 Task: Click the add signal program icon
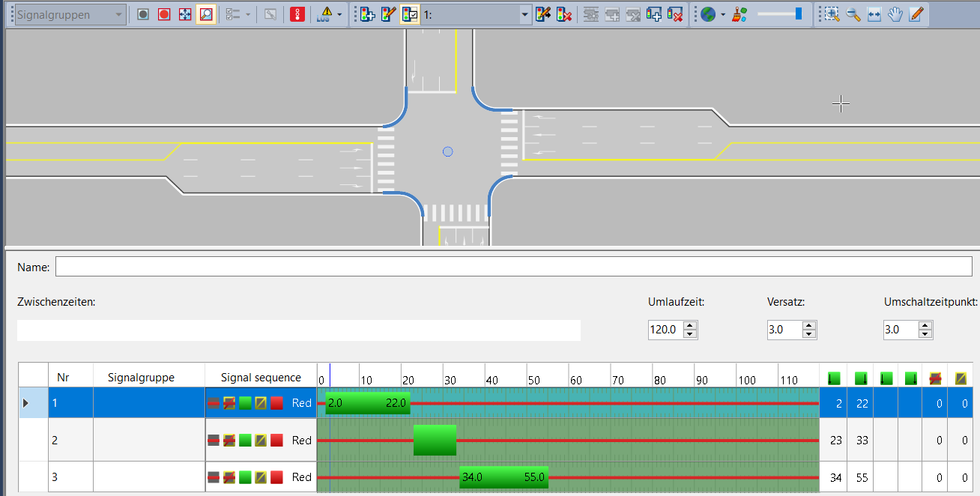(367, 14)
